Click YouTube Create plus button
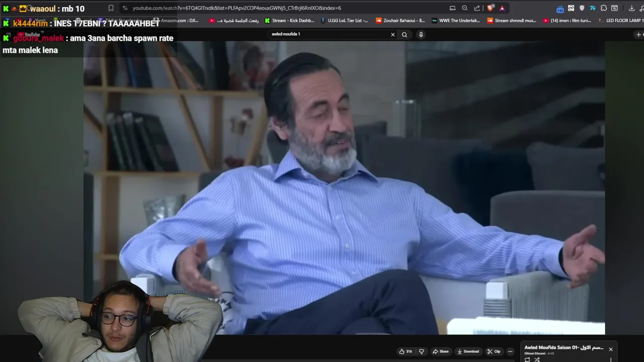The image size is (644, 362). [639, 35]
